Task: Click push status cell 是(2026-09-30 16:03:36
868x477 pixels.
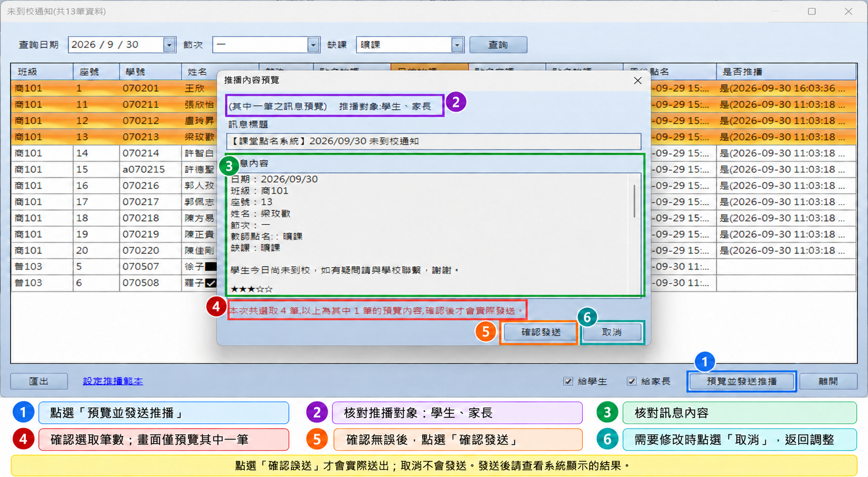Action: coord(786,88)
